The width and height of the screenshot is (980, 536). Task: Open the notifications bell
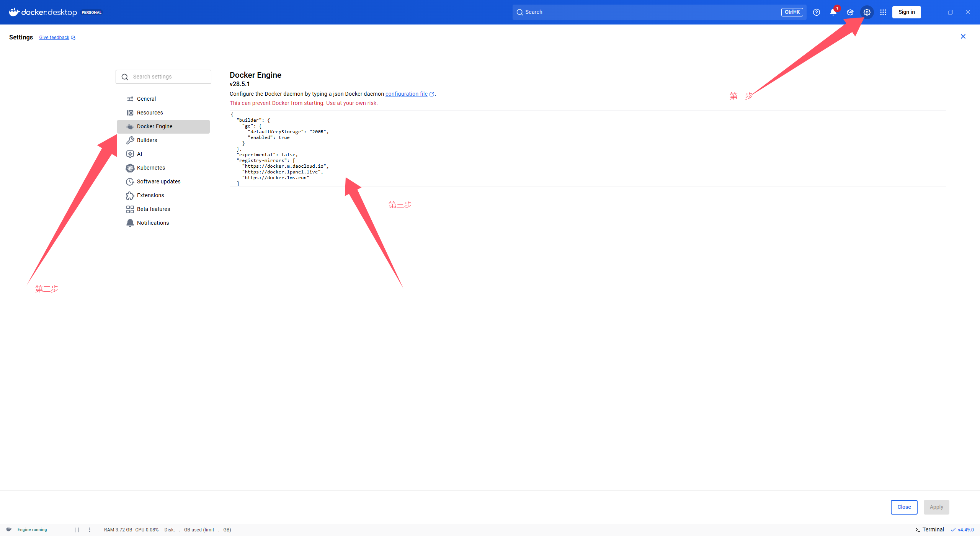pos(833,12)
